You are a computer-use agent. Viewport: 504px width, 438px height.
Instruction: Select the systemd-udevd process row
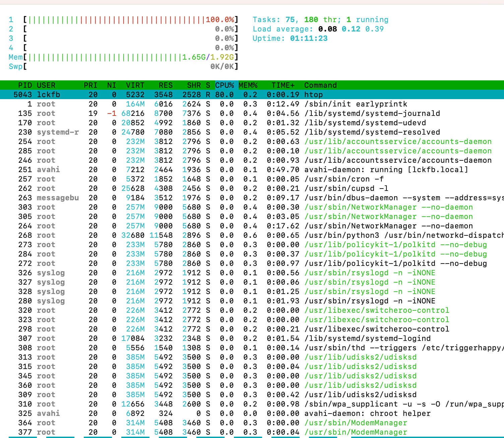[x=252, y=123]
